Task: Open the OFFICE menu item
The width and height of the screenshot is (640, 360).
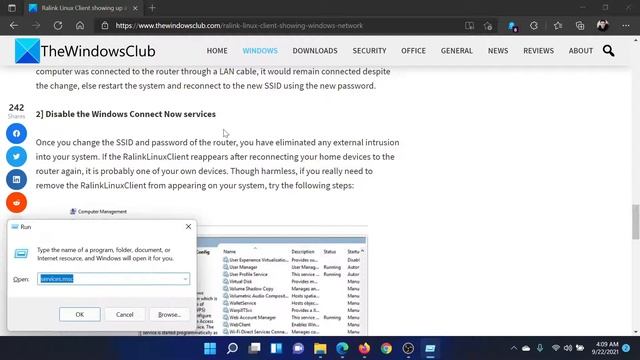Action: tap(413, 51)
